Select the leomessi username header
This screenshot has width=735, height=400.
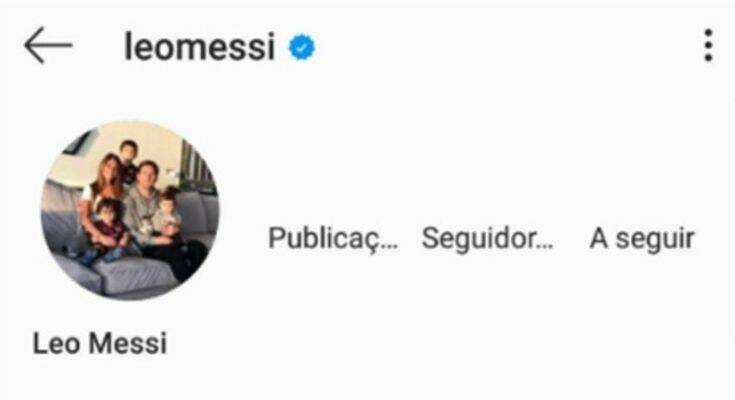[199, 47]
